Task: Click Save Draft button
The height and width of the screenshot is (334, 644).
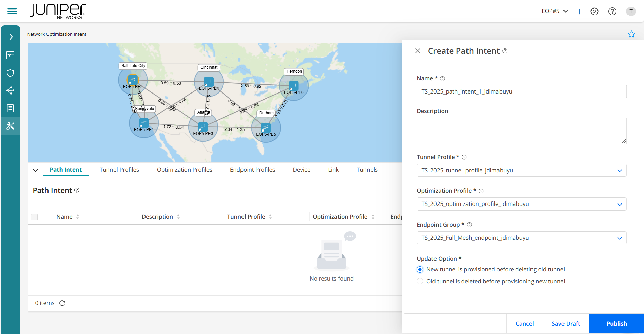Action: (x=566, y=324)
